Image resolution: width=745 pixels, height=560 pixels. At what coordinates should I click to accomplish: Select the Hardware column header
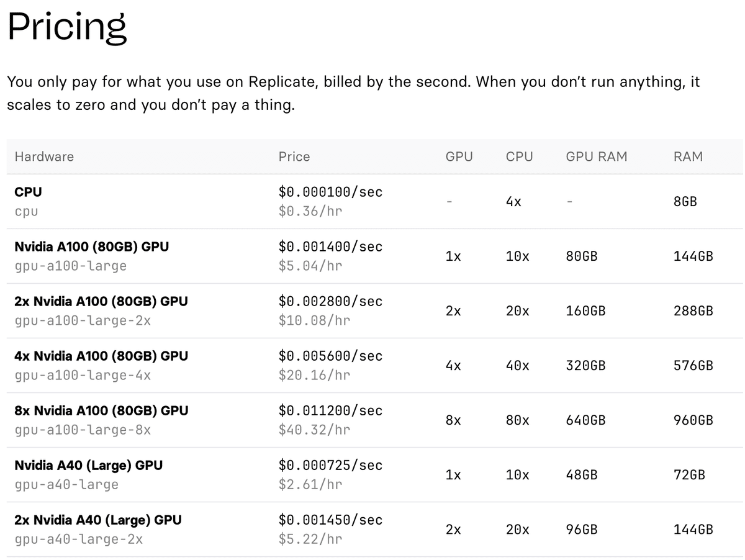[x=44, y=156]
